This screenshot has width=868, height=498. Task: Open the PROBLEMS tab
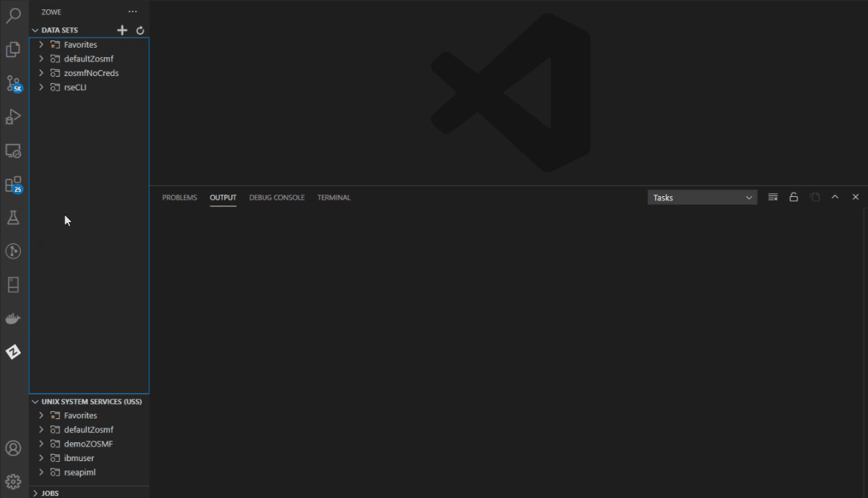point(179,197)
